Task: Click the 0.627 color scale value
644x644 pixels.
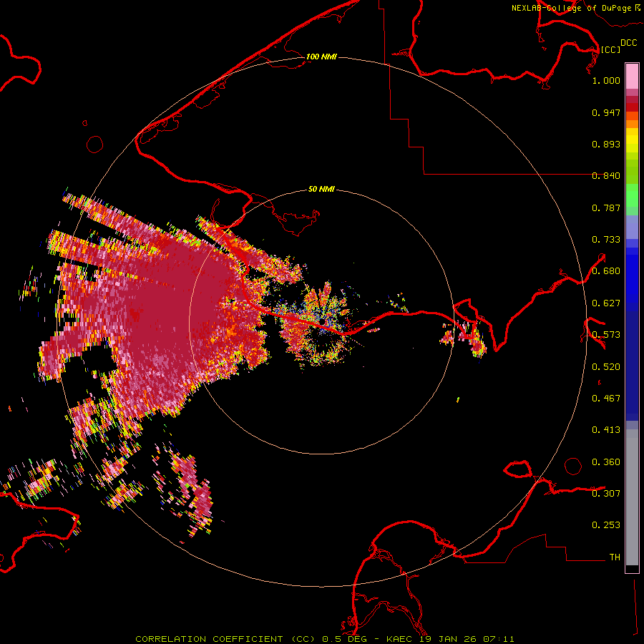Action: (x=606, y=303)
